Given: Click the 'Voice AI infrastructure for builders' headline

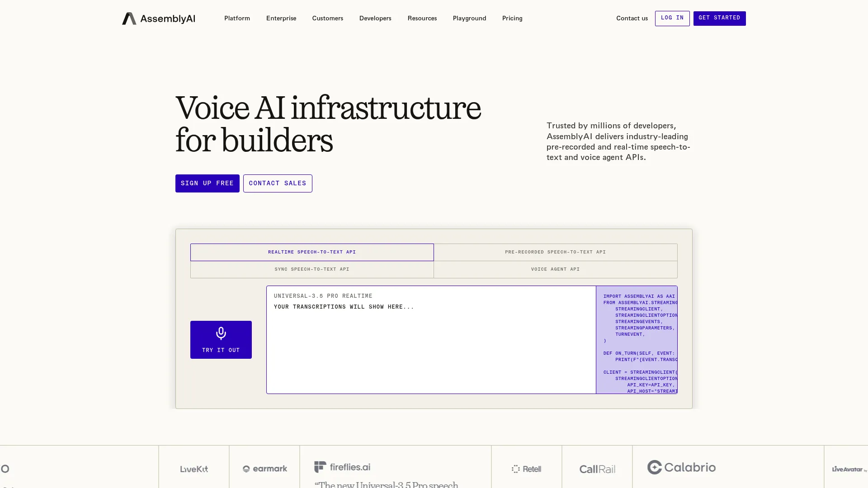Looking at the screenshot, I should coord(328,124).
